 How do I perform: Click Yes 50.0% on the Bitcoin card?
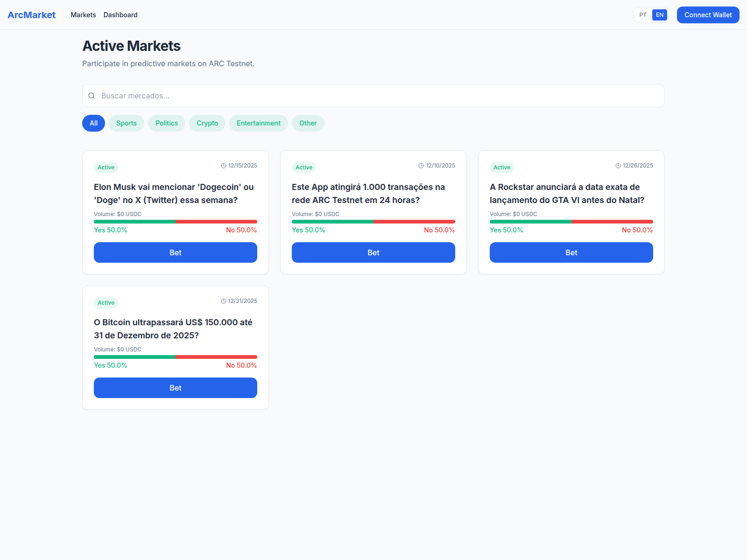pos(111,365)
